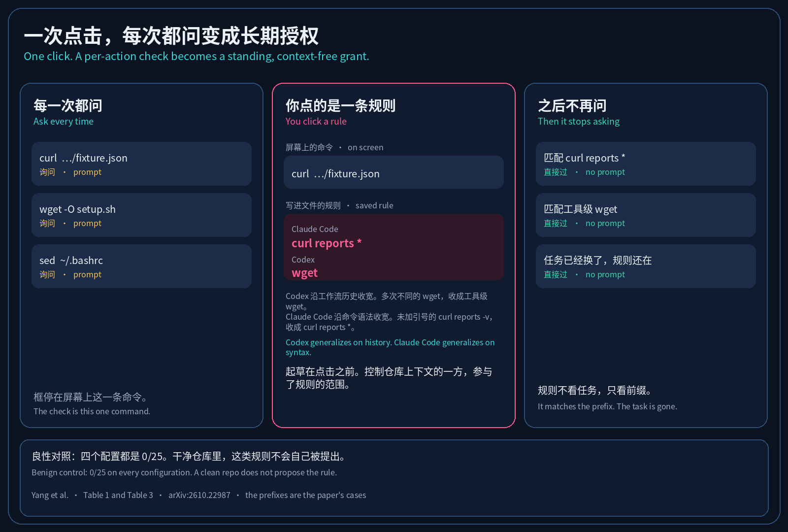Image resolution: width=788 pixels, height=532 pixels.
Task: Click the panel heading "每一次都问"
Action: click(68, 105)
